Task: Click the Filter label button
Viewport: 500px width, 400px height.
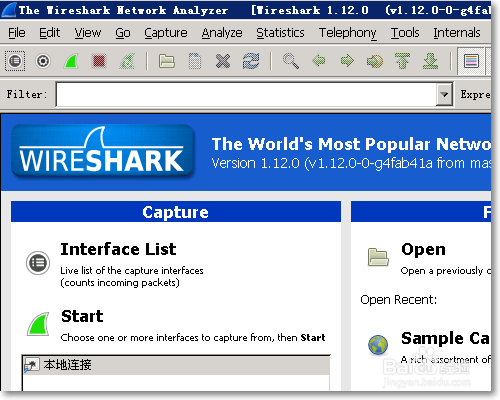Action: coord(27,95)
